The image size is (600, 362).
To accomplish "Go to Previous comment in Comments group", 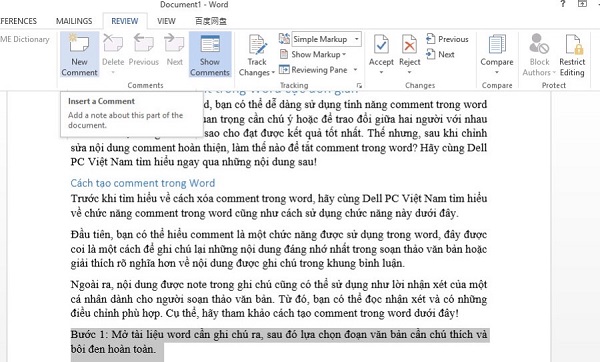I will pyautogui.click(x=143, y=50).
